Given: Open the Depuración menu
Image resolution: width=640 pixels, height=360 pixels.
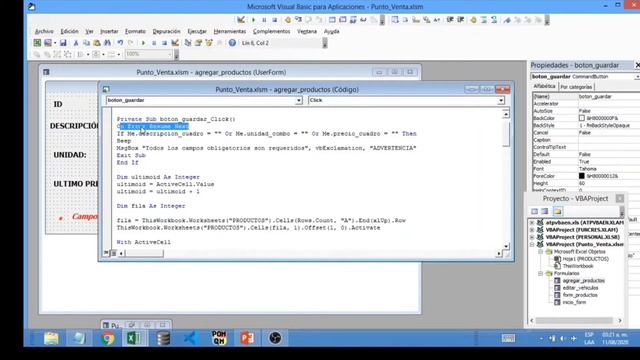Looking at the screenshot, I should click(167, 31).
